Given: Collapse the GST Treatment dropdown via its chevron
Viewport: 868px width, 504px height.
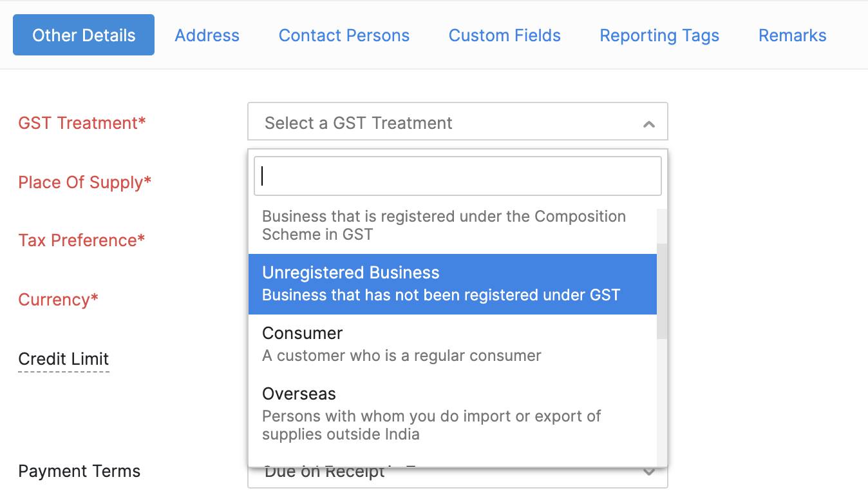Looking at the screenshot, I should click(649, 121).
